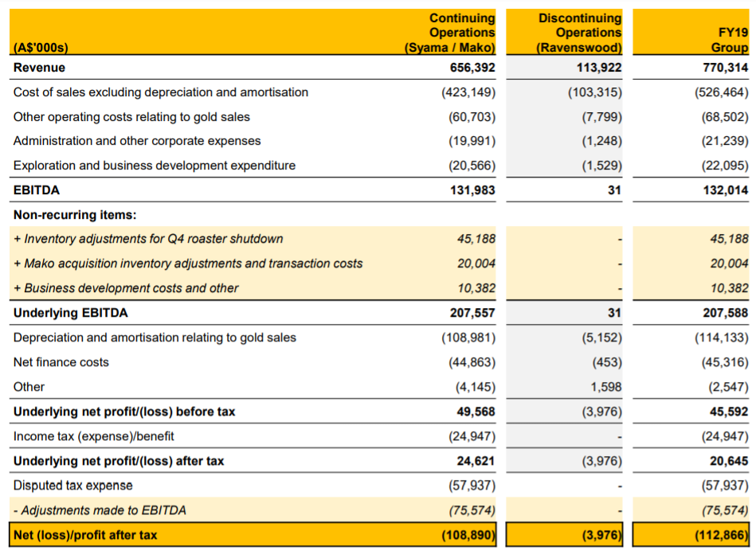756x554 pixels.
Task: Select Exploration and business development expenditure label
Action: tap(155, 166)
